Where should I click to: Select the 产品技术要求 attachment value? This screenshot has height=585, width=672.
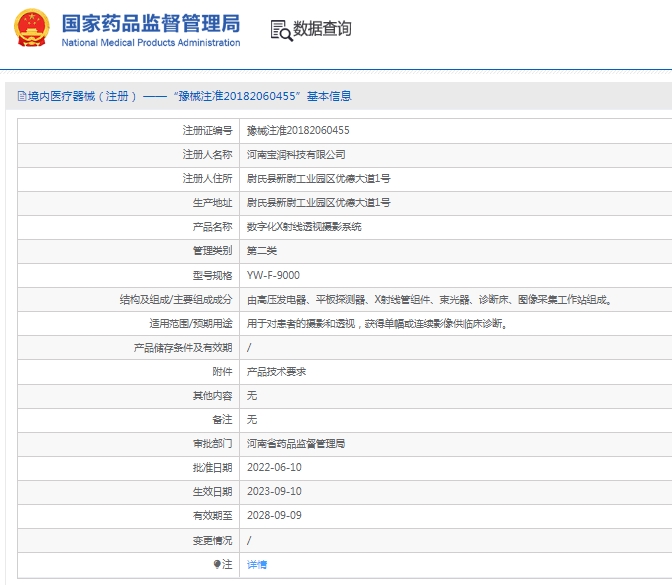[276, 372]
